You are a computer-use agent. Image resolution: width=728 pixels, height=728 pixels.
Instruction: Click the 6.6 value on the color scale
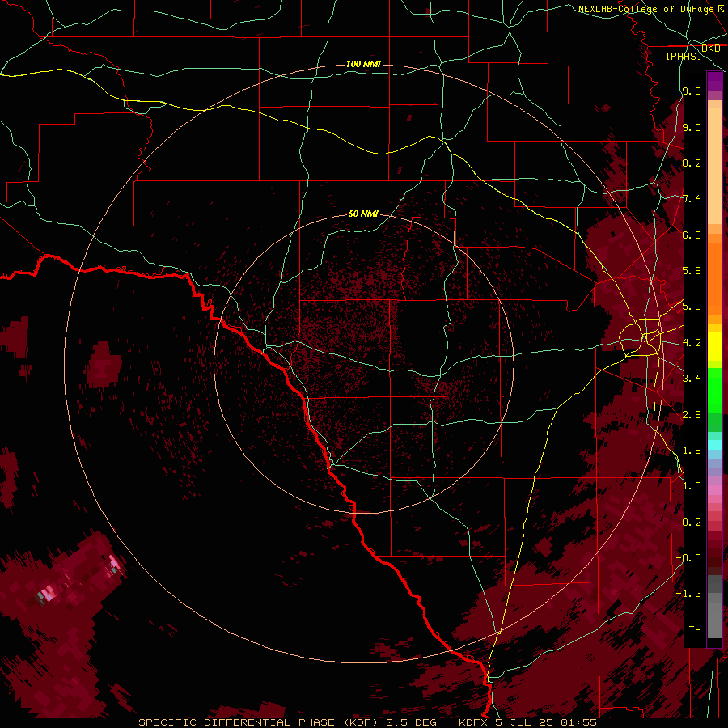(692, 235)
